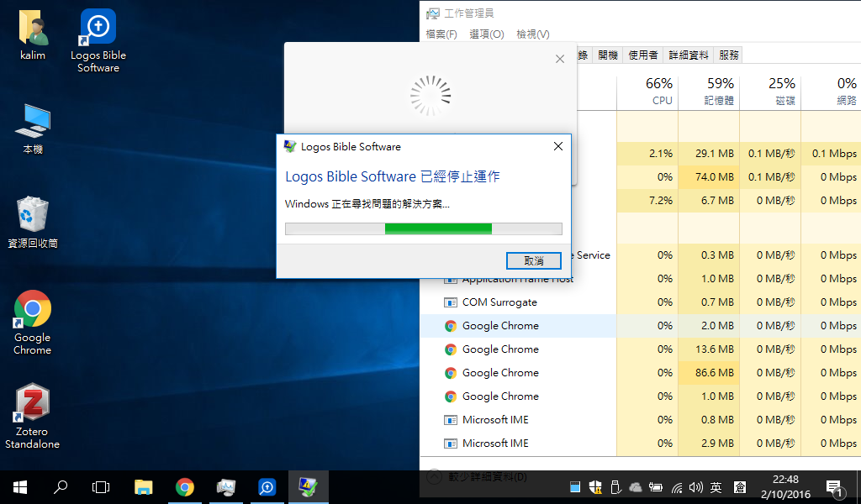Viewport: 861px width, 504px height.
Task: Click 取消 to cancel the solution search
Action: [x=534, y=260]
